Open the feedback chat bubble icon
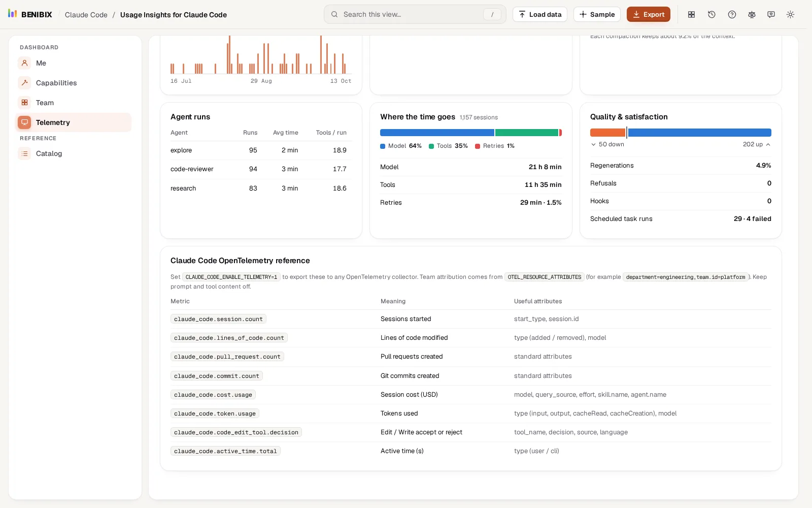Viewport: 812px width, 508px height. tap(771, 15)
